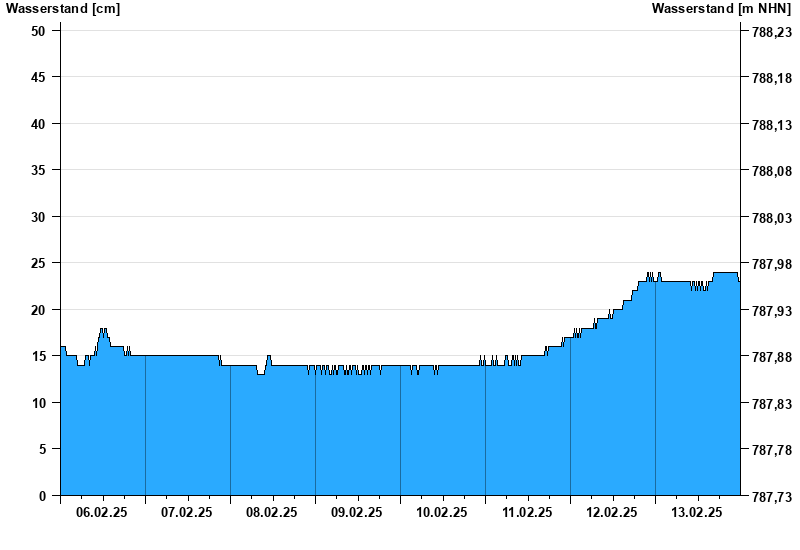Click the right axis value 787,73
Image resolution: width=800 pixels, height=550 pixels.
[x=772, y=497]
